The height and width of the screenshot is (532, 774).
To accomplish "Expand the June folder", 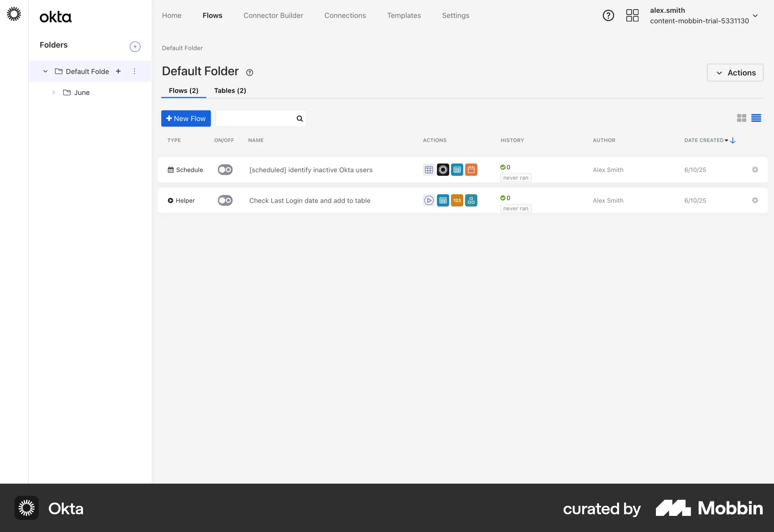I will (54, 92).
